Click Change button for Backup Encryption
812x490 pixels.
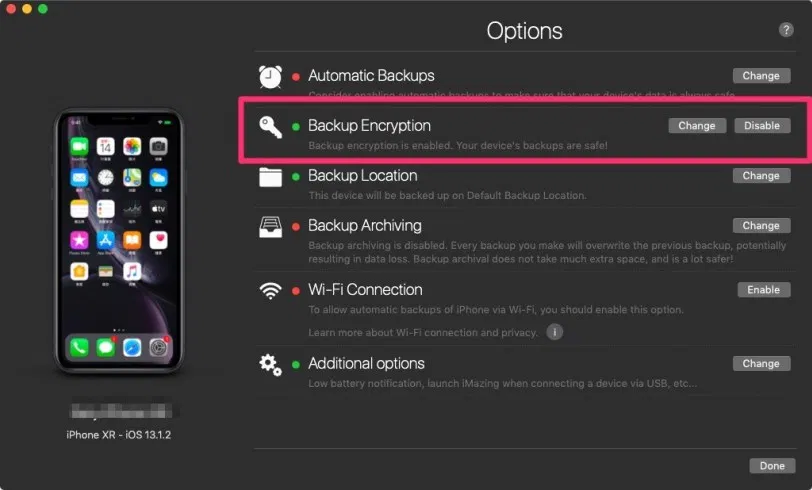[697, 126]
